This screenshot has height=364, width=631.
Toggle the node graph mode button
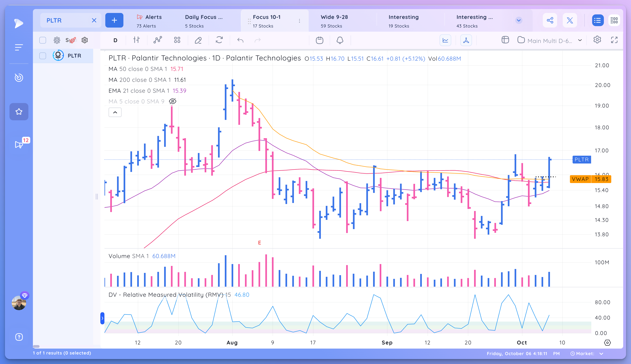[x=466, y=40]
